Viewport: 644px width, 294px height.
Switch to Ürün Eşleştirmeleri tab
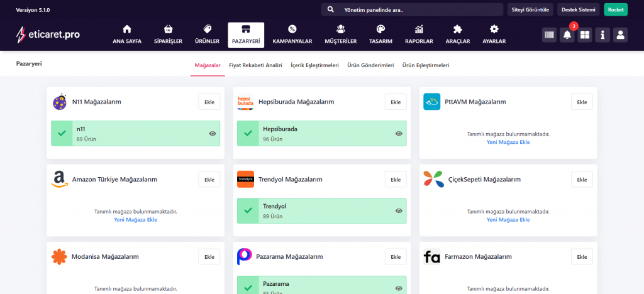[426, 65]
